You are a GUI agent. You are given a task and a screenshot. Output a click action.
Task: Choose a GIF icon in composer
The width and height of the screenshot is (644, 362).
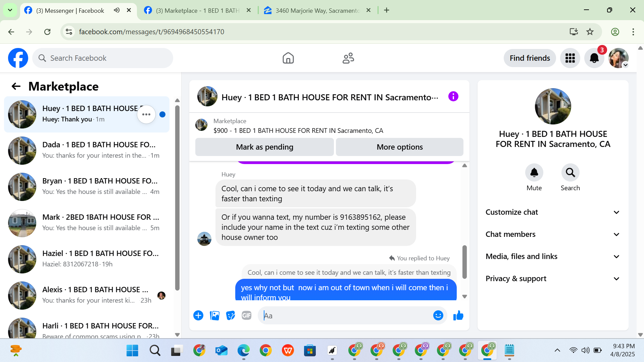click(x=247, y=315)
